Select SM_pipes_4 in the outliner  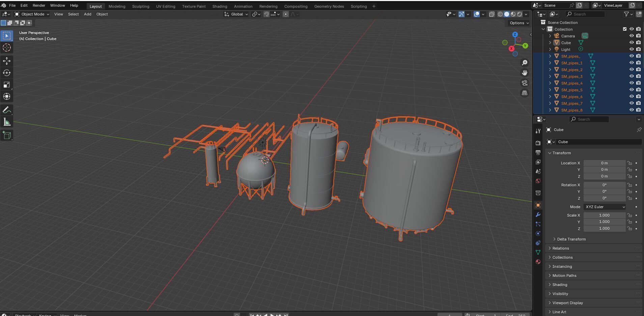[x=571, y=83]
